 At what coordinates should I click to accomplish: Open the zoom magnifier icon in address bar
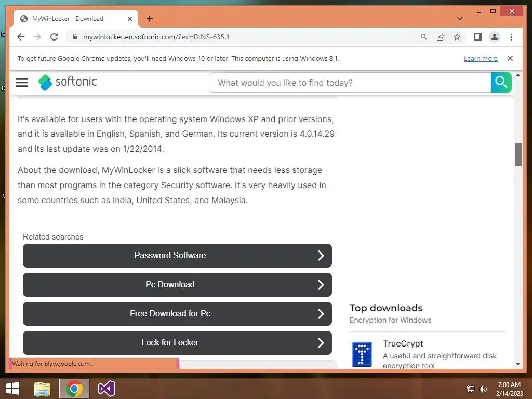click(x=424, y=37)
